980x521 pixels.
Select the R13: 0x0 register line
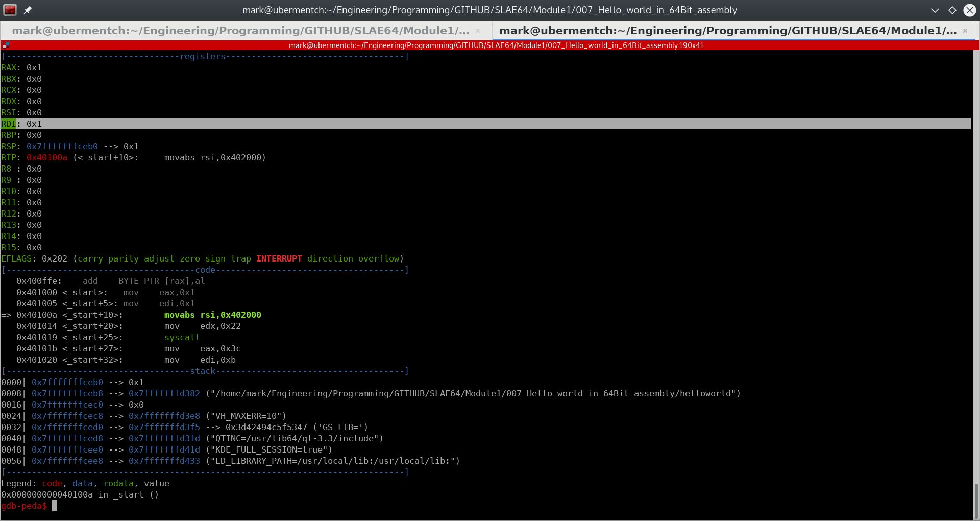21,225
